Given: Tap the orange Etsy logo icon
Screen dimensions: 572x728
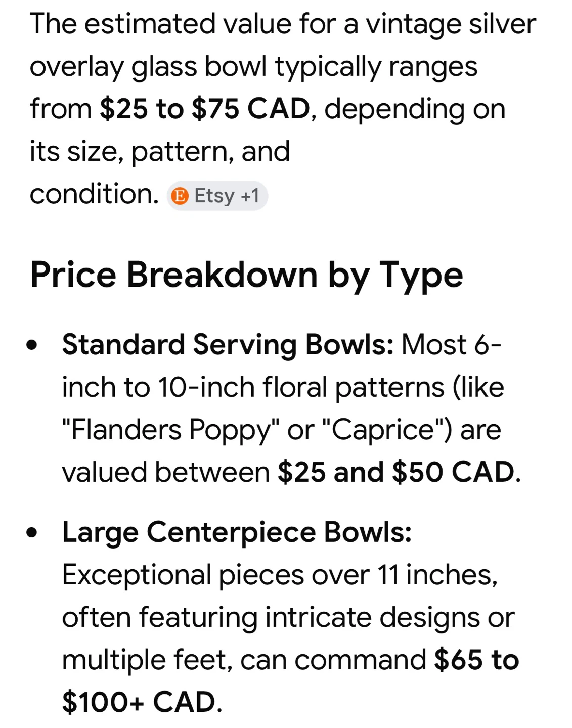Looking at the screenshot, I should (x=180, y=196).
